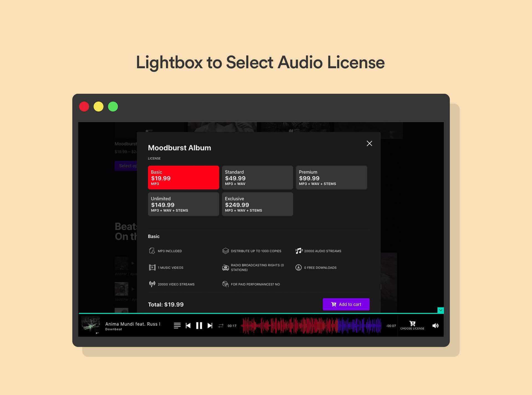Click the radio broadcasting rights icon
The image size is (532, 395).
(x=225, y=267)
